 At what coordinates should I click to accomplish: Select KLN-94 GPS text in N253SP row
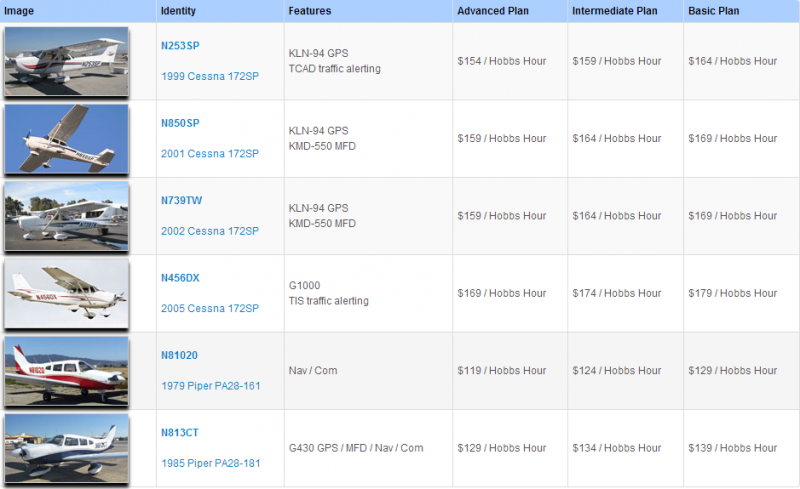318,53
